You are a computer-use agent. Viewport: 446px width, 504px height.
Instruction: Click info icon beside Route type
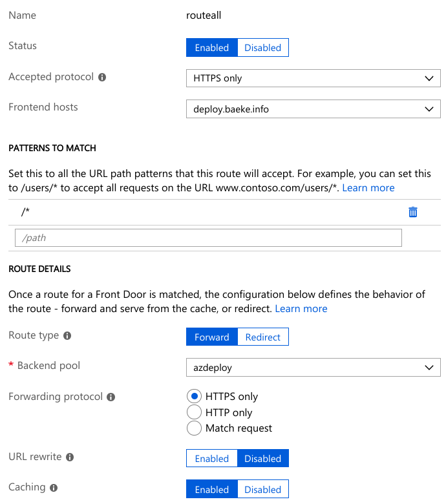(x=67, y=336)
